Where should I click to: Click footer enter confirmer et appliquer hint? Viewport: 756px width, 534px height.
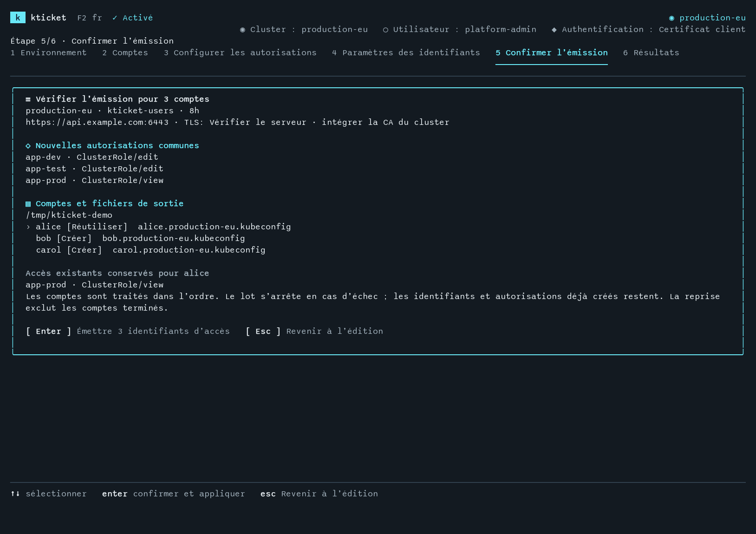point(174,494)
